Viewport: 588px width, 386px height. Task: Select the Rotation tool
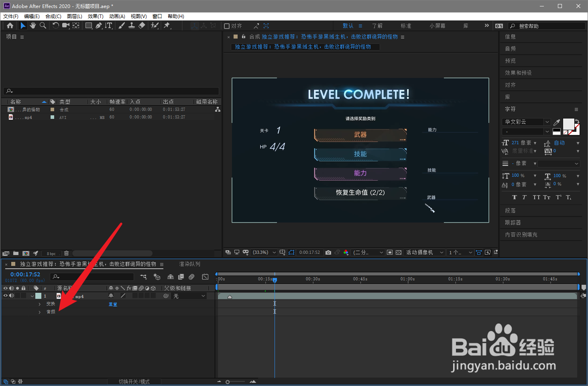click(x=56, y=25)
